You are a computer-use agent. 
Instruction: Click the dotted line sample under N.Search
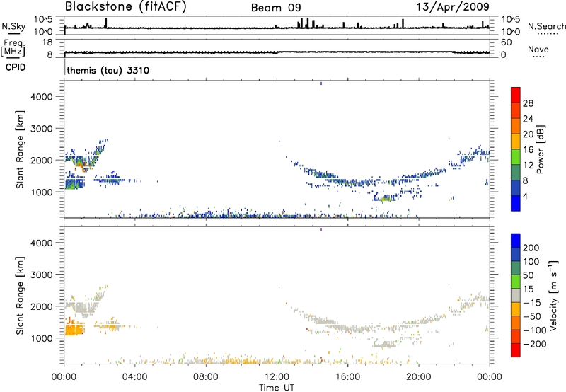tap(547, 34)
